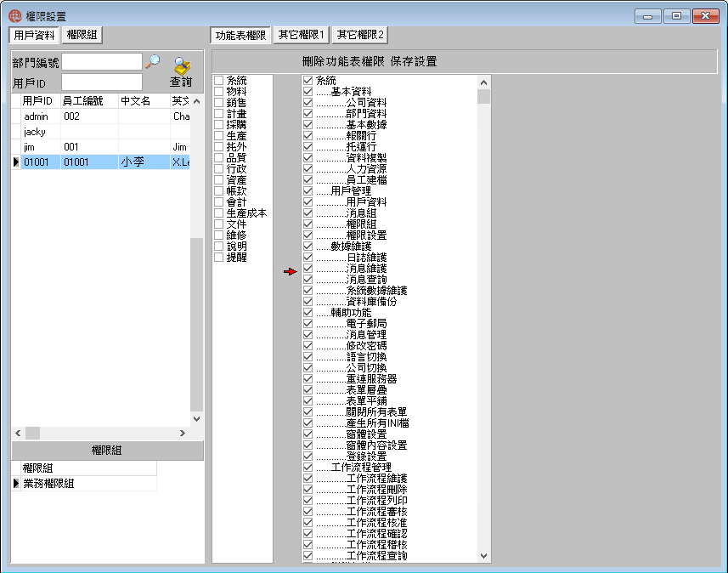Click the 窗體設置 permission entry
Viewport: 728px width, 573px height.
click(x=366, y=434)
